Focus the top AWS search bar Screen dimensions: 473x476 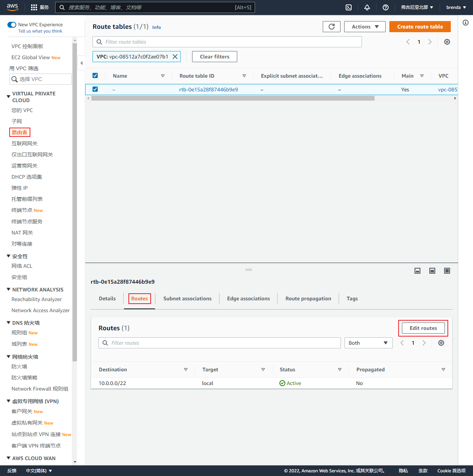(x=155, y=7)
